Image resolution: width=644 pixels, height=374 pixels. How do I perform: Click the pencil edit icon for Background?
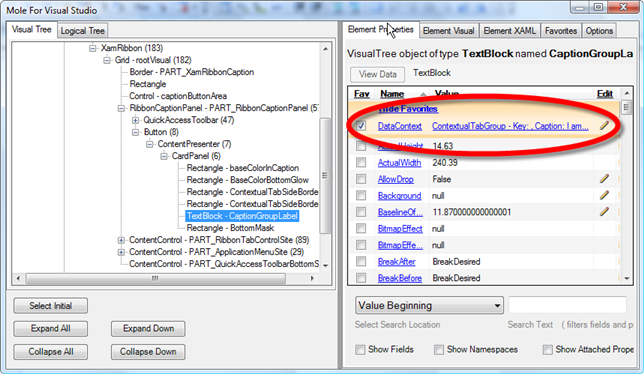[604, 195]
